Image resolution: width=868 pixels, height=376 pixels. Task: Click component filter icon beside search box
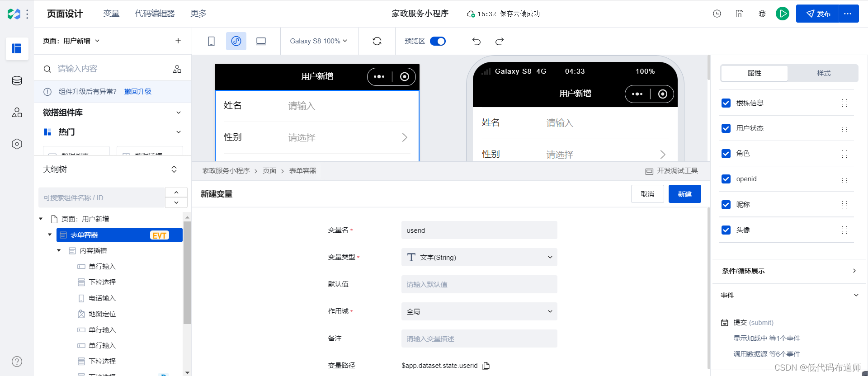[177, 69]
